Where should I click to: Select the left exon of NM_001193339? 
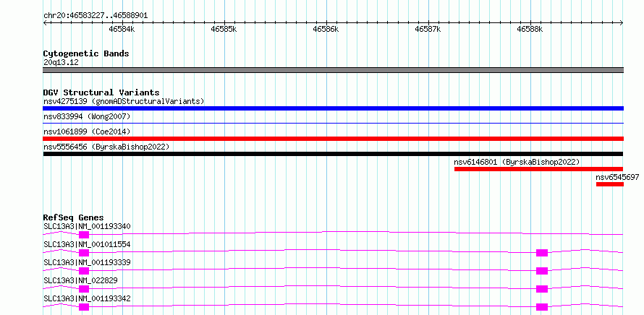coord(84,271)
